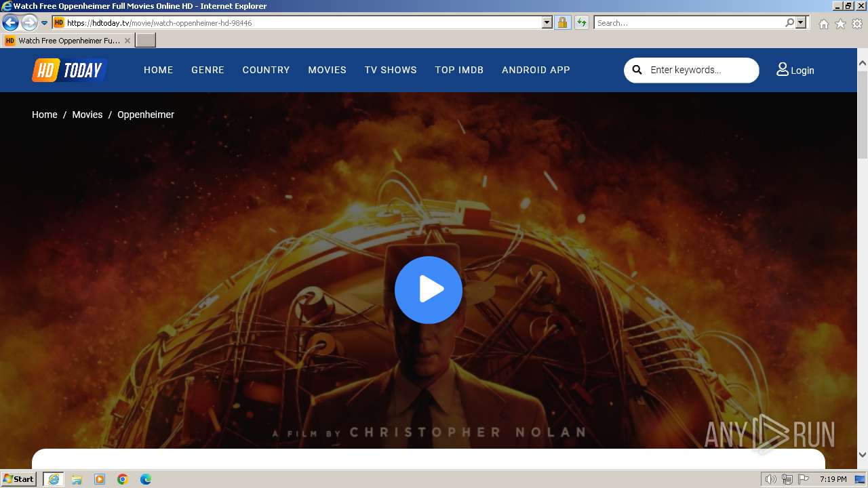Screen dimensions: 868x488
Task: Launch Edge from the taskbar
Action: pos(146,479)
